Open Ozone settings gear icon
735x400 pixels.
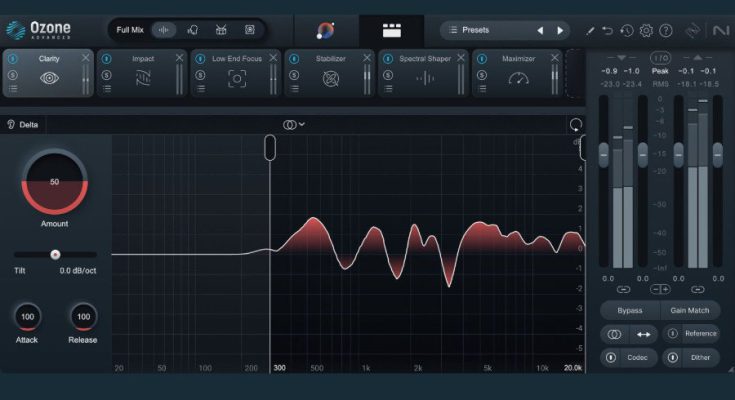pos(646,31)
